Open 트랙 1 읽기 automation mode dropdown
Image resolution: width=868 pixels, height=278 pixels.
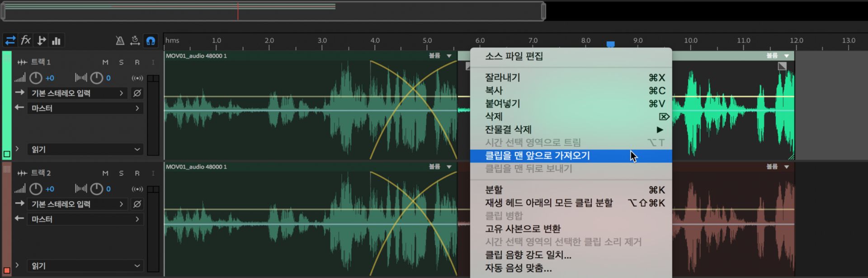click(85, 149)
